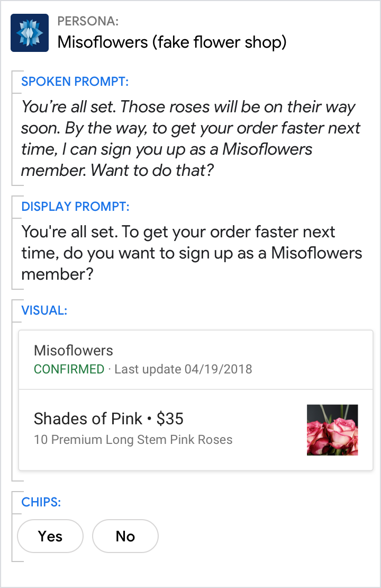Click the display prompt message text

tap(192, 253)
